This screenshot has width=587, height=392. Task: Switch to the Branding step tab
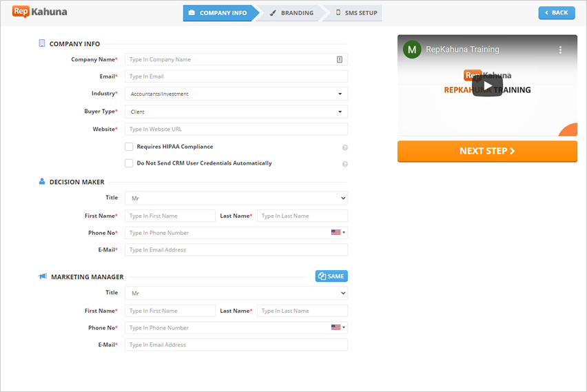pyautogui.click(x=291, y=13)
